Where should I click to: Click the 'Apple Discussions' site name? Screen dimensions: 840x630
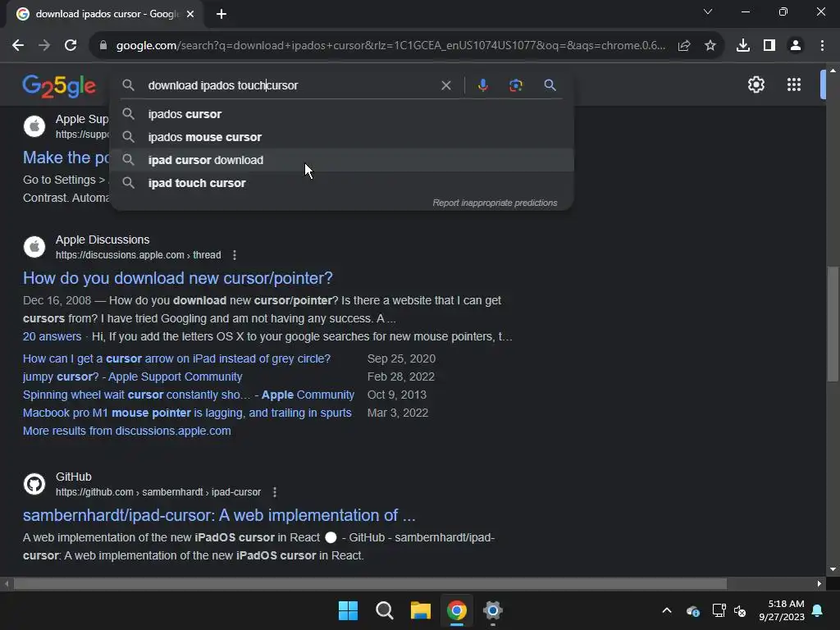point(103,240)
